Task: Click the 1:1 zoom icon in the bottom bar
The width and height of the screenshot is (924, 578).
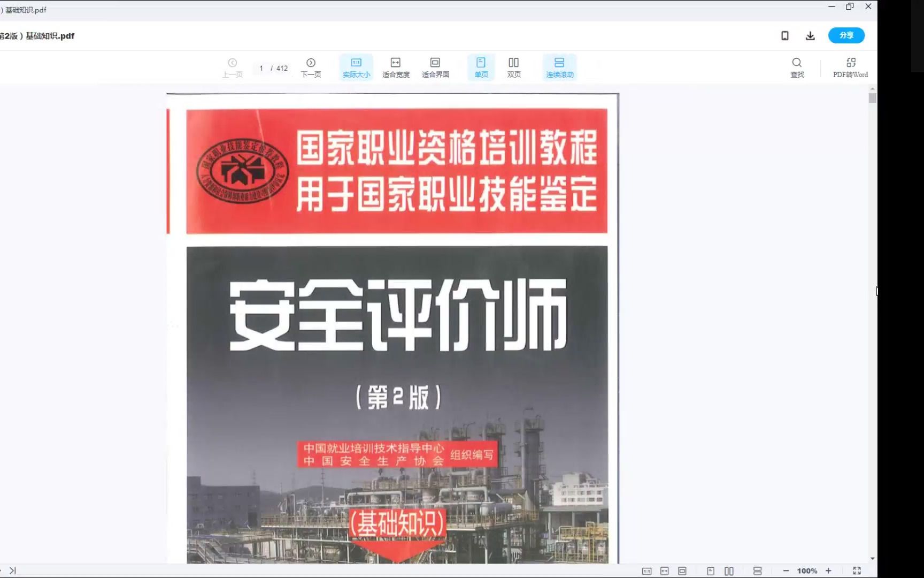Action: tap(647, 571)
